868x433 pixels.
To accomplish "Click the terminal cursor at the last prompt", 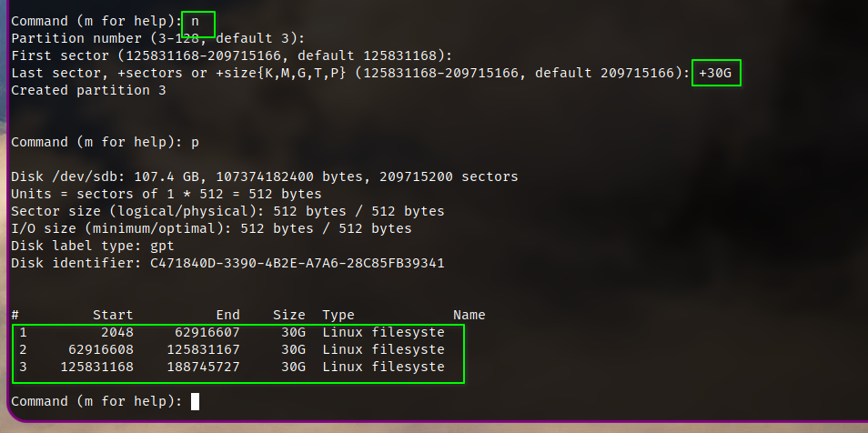I will (195, 401).
